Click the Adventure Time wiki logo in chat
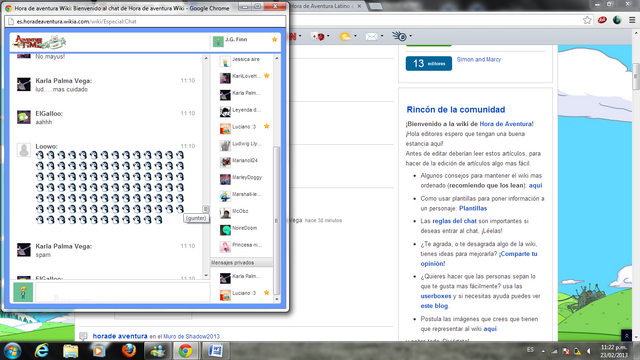Image resolution: width=640 pixels, height=360 pixels. coord(39,42)
